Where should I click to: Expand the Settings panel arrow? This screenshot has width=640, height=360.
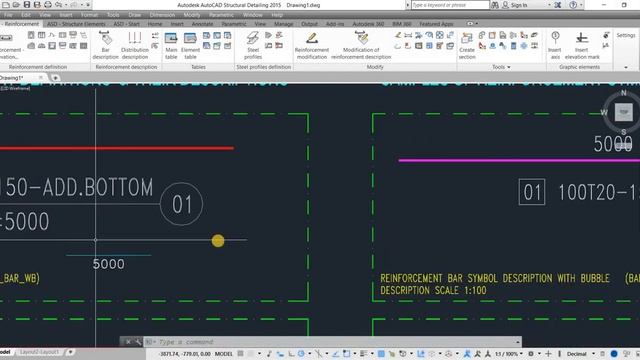pyautogui.click(x=626, y=67)
